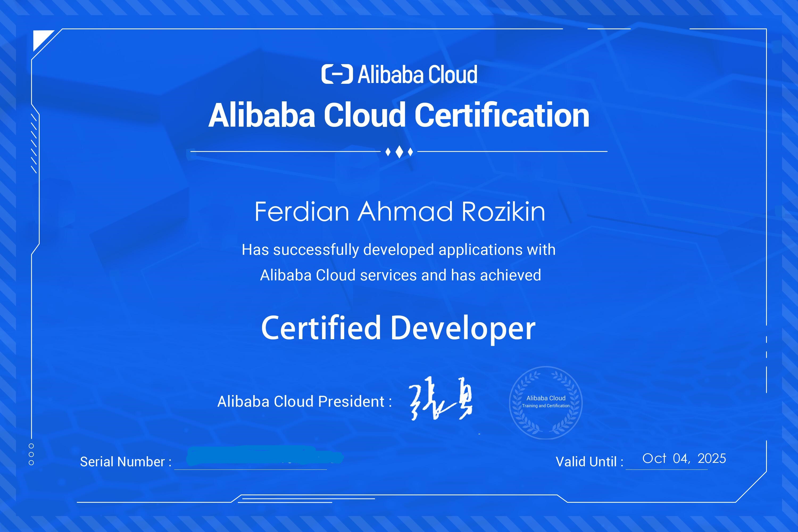798x532 pixels.
Task: Click the Alibaba Cloud logo wordmark
Action: pos(418,74)
